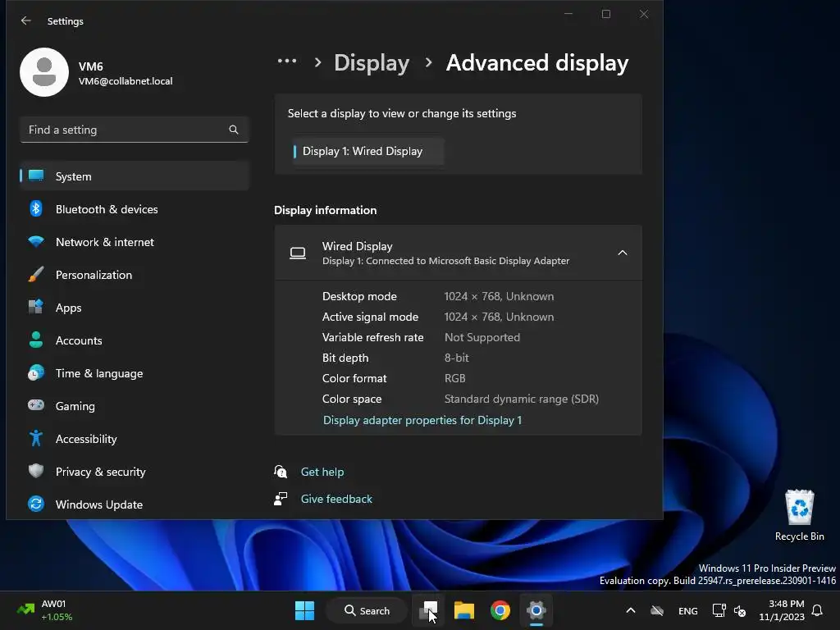
Task: Click the laptop icon beside Wired Display
Action: pos(298,253)
